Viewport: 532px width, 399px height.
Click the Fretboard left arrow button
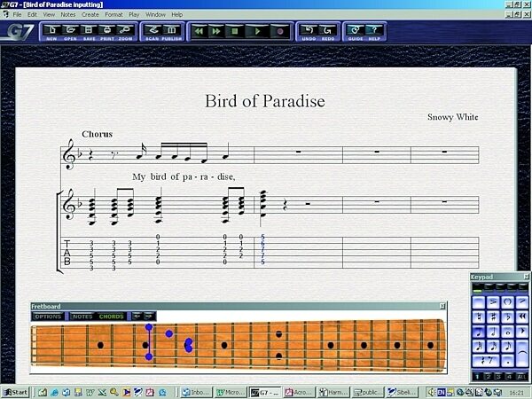(x=137, y=317)
